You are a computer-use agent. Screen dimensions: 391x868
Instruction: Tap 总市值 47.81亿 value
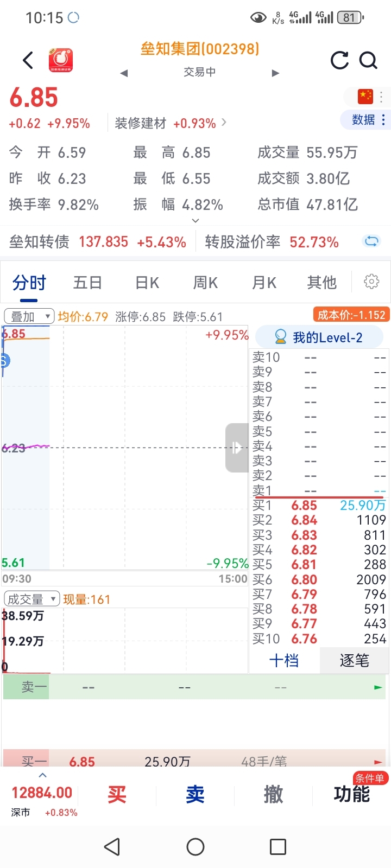pyautogui.click(x=332, y=205)
